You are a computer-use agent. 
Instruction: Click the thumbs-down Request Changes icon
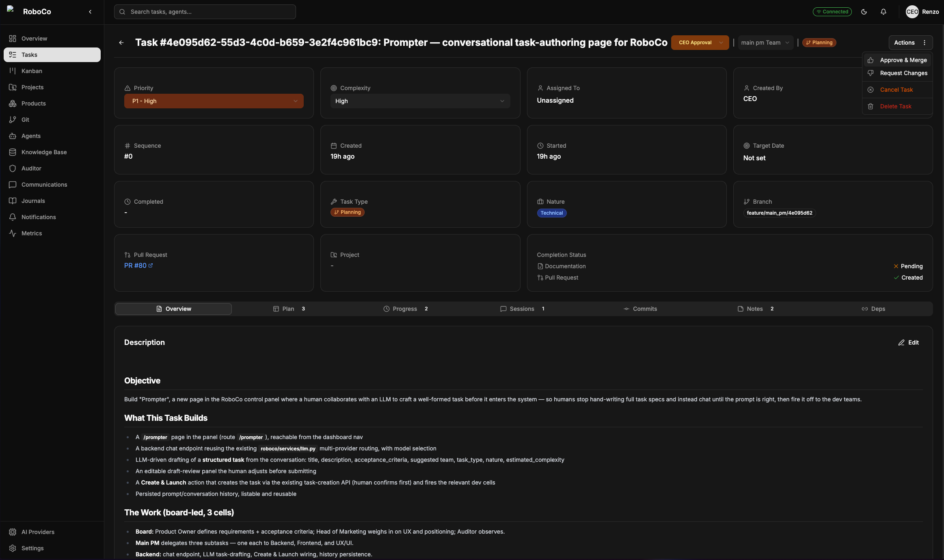[x=871, y=73]
